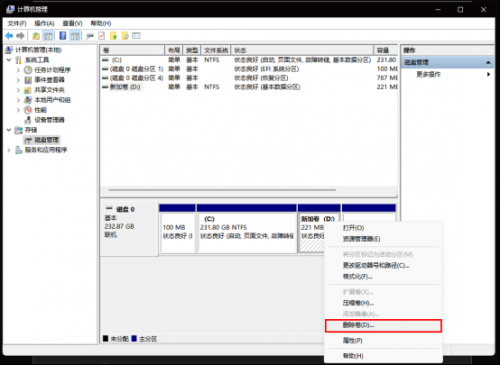Expand the 任务计划程序 tree node

(18, 70)
